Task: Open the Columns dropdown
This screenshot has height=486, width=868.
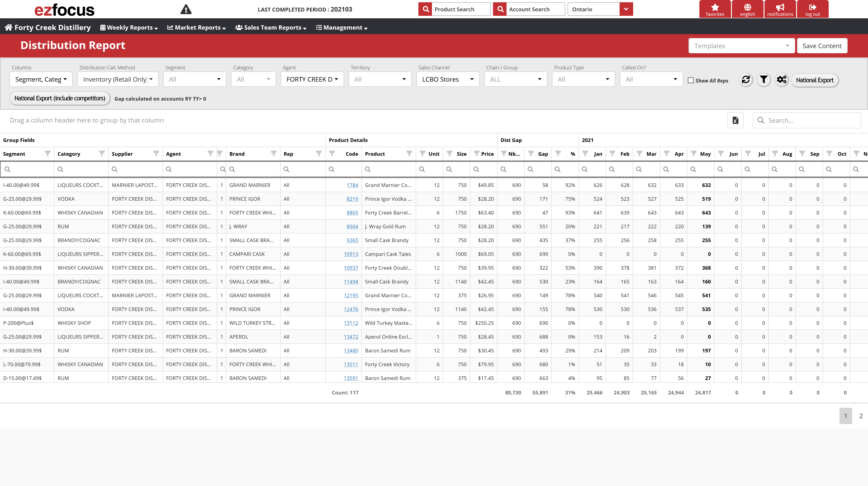Action: click(41, 79)
